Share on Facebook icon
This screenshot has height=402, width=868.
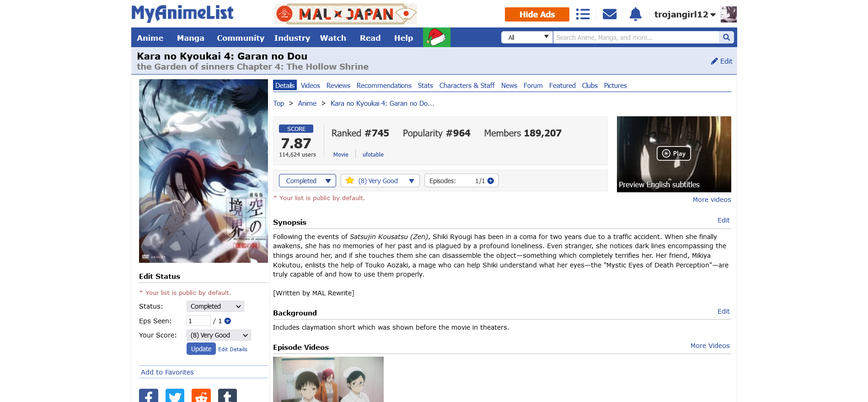(149, 396)
